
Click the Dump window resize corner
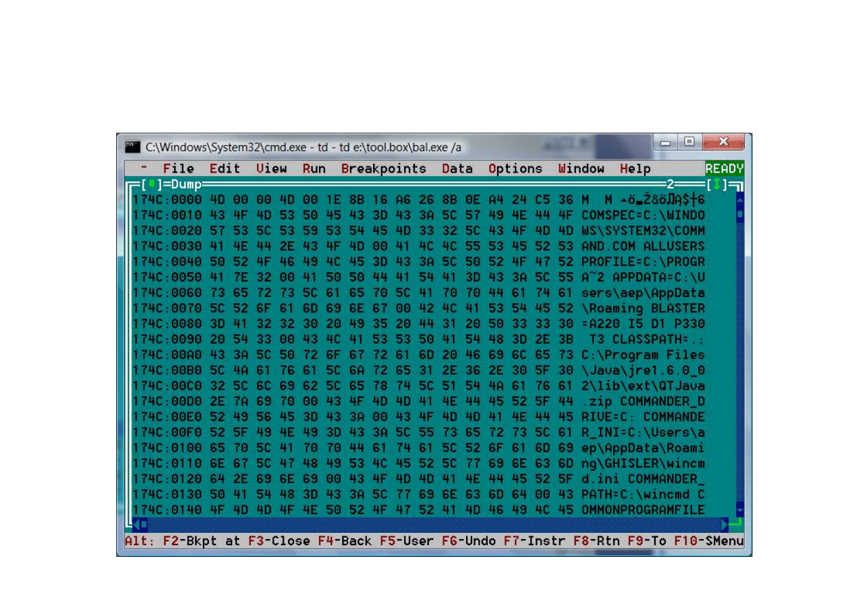point(737,525)
